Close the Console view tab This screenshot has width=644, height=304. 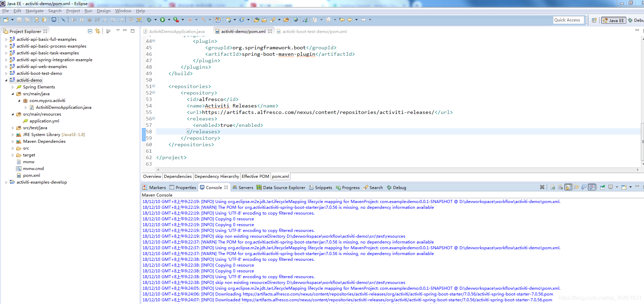[x=226, y=187]
